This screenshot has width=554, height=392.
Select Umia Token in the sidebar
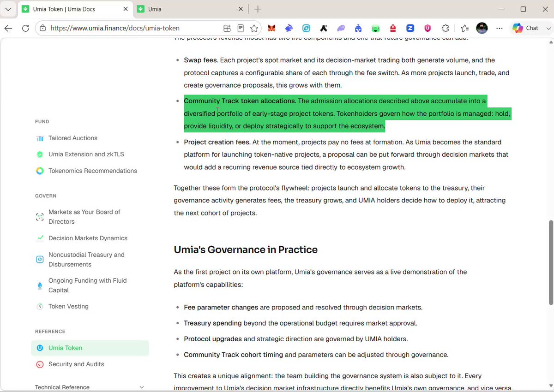tap(90, 348)
